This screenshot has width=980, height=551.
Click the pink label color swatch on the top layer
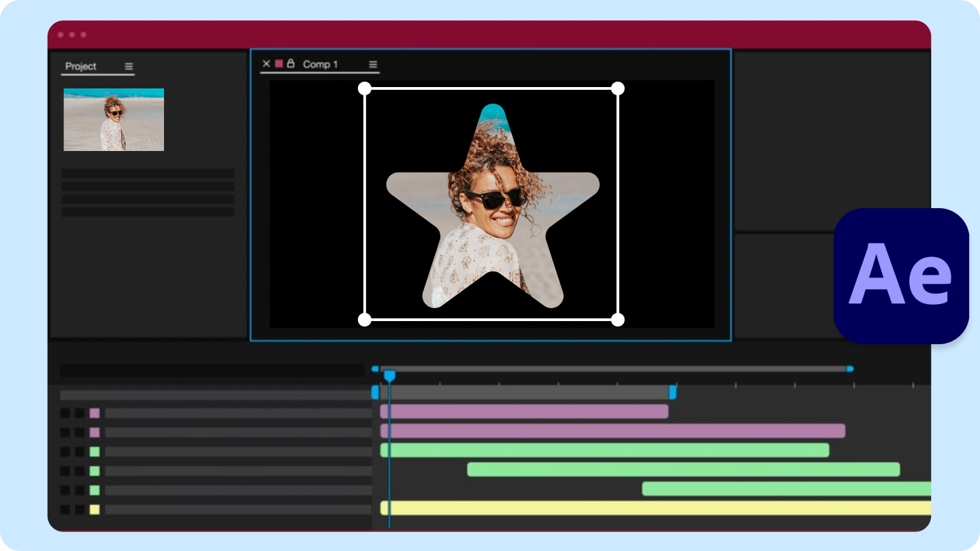95,413
